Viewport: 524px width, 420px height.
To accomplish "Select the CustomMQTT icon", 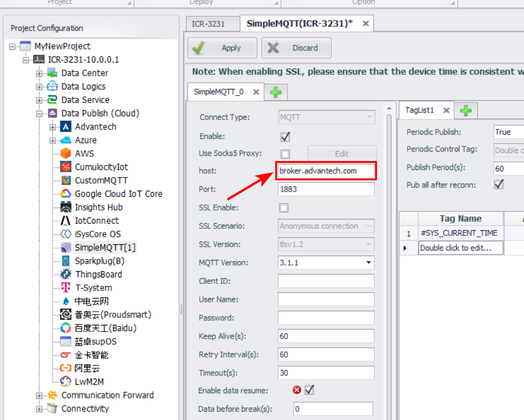I will [x=66, y=180].
